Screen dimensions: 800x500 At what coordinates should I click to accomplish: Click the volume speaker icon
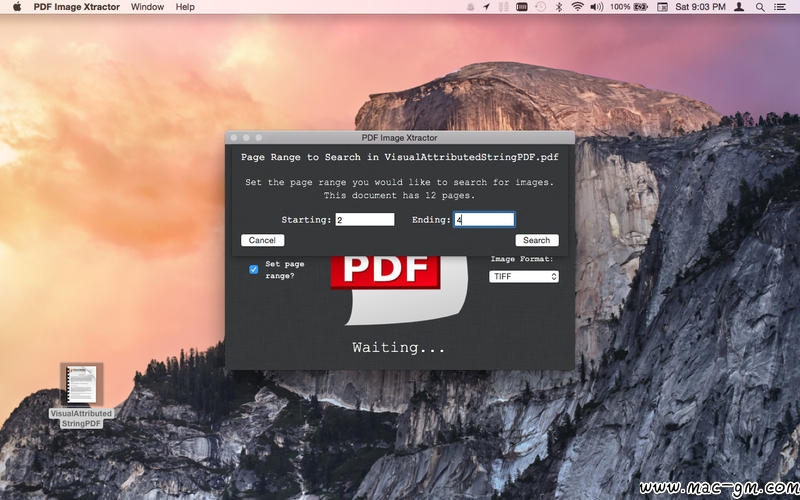coord(596,7)
